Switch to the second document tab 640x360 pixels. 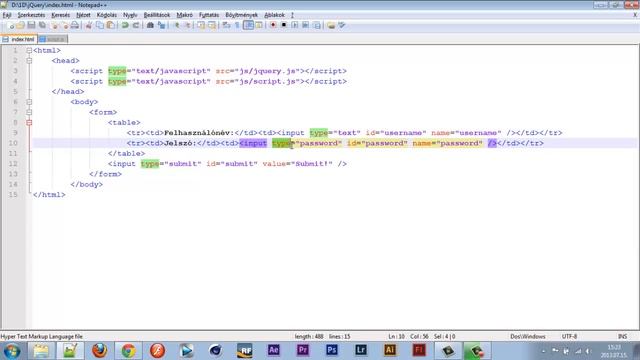coord(53,39)
